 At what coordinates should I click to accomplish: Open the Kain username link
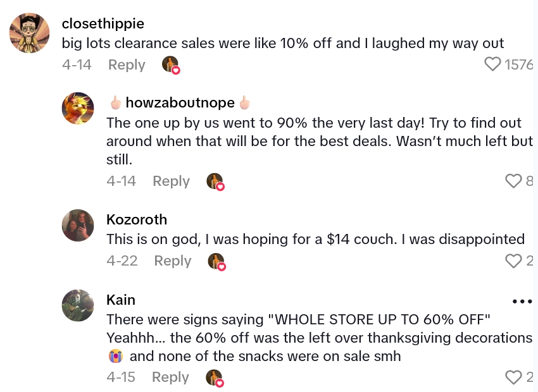(x=121, y=299)
